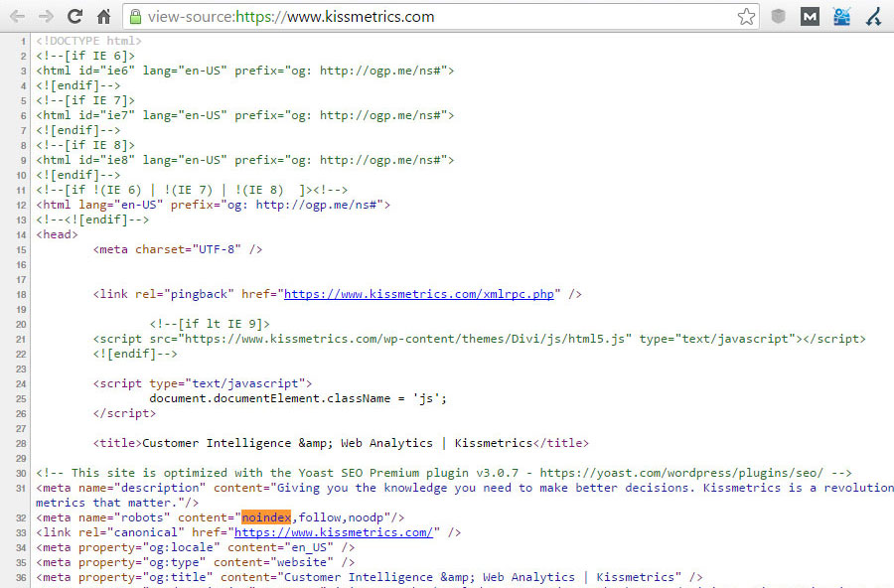Click the html id="ie8" line

click(245, 160)
